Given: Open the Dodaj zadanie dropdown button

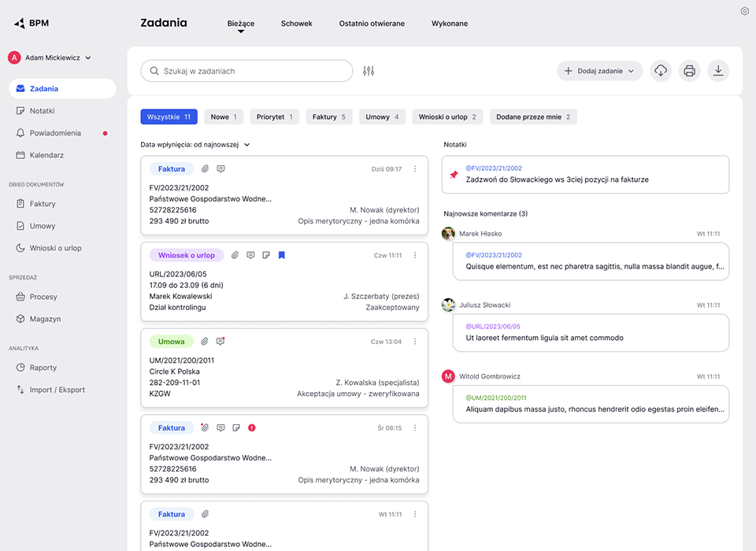Looking at the screenshot, I should (600, 71).
